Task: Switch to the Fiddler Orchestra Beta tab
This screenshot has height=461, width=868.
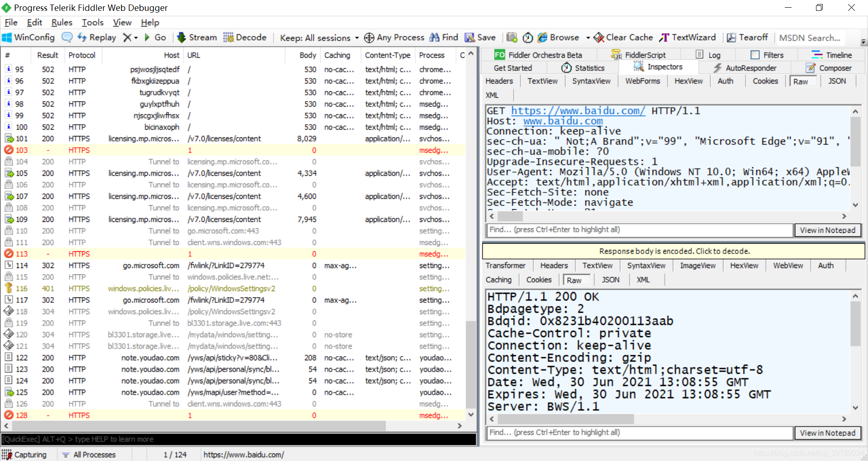Action: (x=538, y=55)
